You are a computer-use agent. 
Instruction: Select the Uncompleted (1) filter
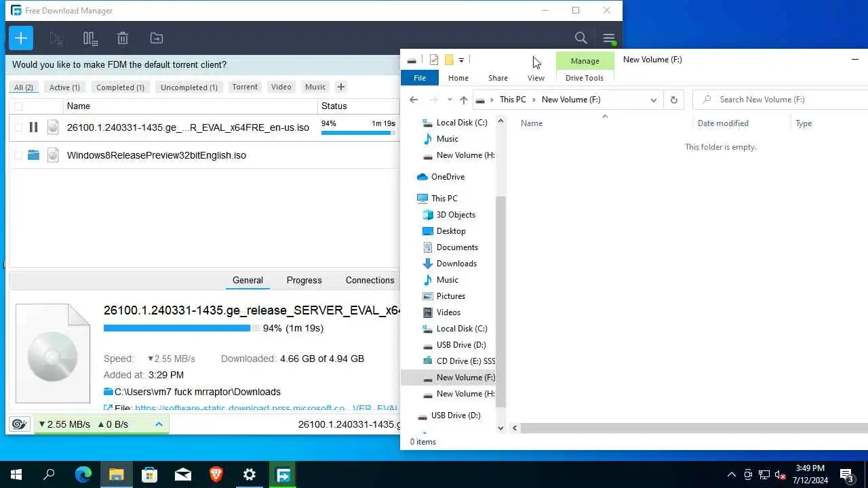click(189, 87)
